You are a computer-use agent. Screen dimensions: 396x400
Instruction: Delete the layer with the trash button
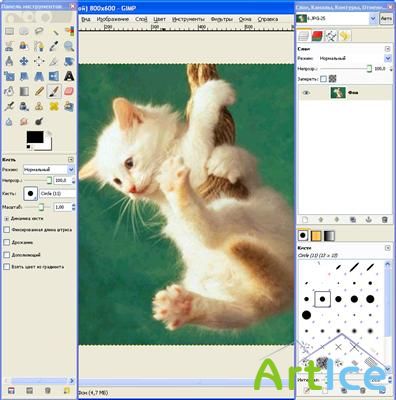pyautogui.click(x=385, y=220)
